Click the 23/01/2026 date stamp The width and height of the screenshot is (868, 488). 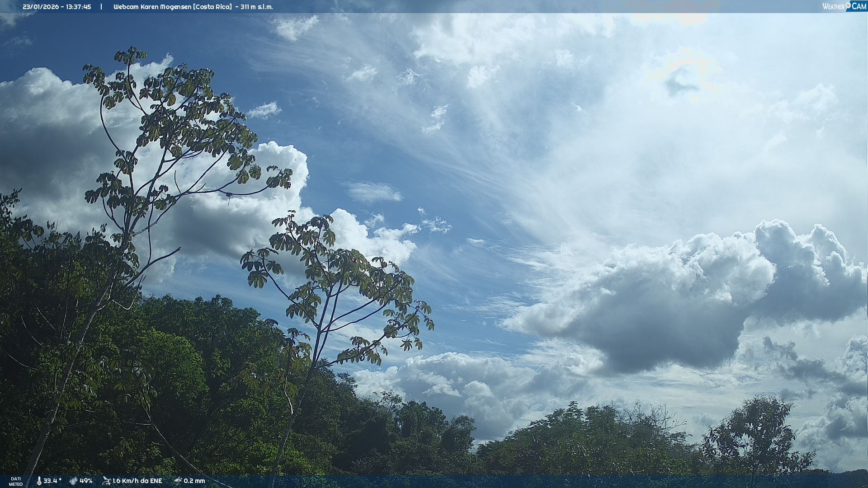pos(41,7)
